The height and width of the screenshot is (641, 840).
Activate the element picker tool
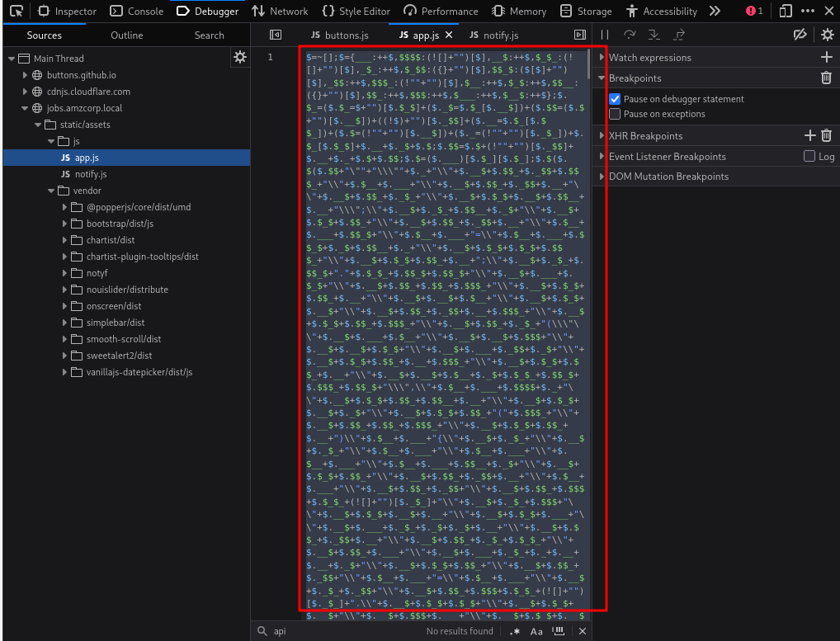point(17,11)
